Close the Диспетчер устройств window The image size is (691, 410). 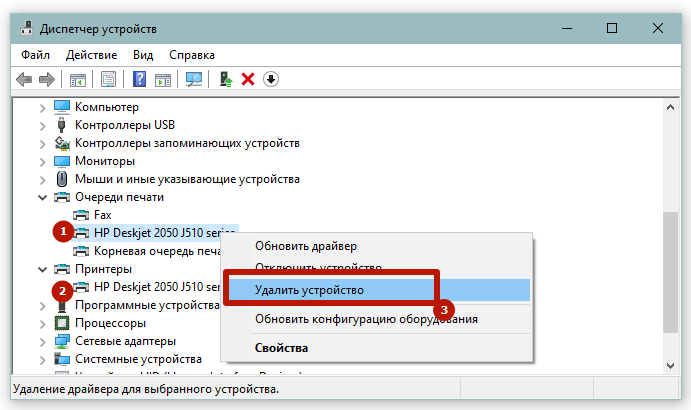point(658,29)
